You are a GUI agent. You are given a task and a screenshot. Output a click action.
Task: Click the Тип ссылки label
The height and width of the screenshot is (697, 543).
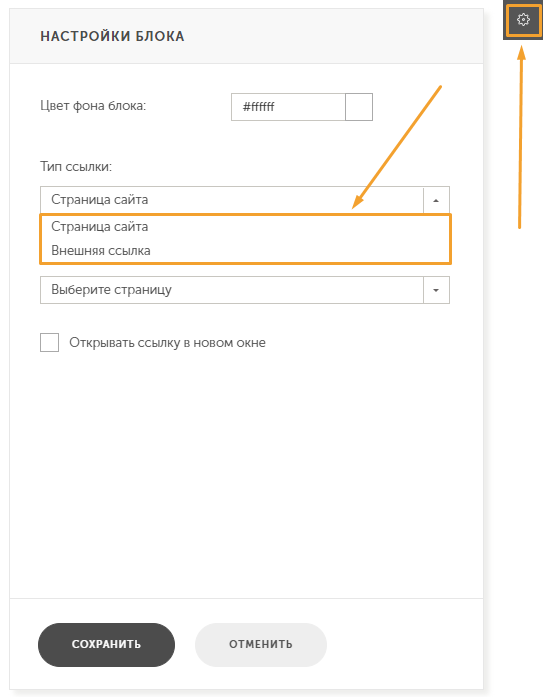tap(76, 167)
